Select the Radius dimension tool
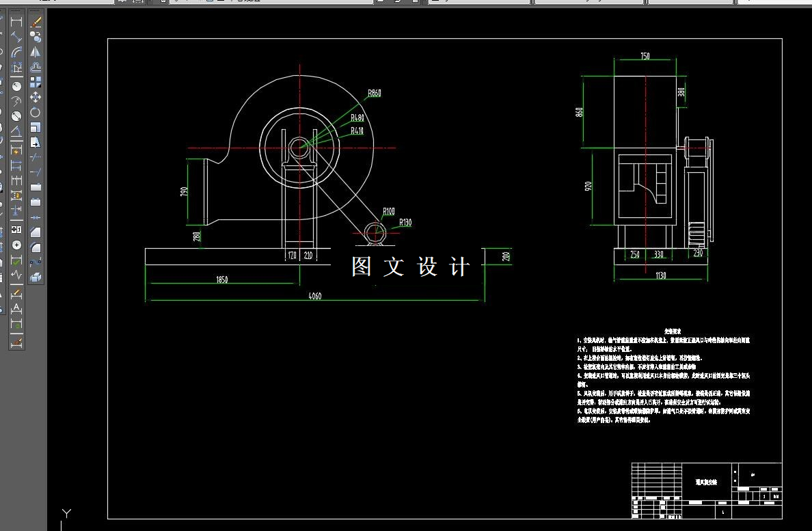 coord(16,86)
